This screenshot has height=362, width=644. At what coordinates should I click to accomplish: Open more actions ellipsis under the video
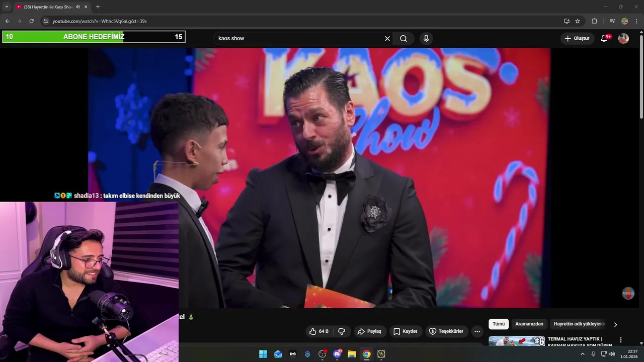click(477, 331)
